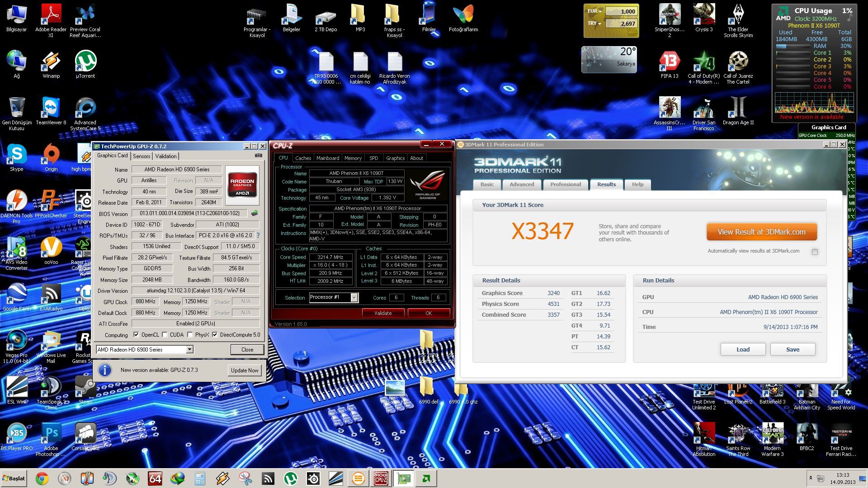The image size is (868, 488).
Task: Open Google Chrome from the taskbar
Action: tap(42, 478)
